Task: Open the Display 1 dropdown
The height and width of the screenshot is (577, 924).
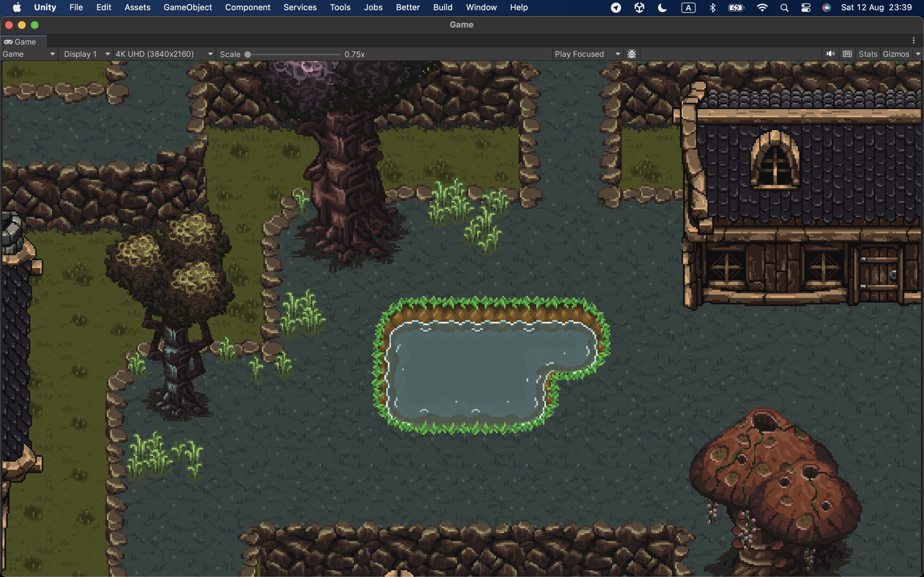Action: tap(86, 54)
